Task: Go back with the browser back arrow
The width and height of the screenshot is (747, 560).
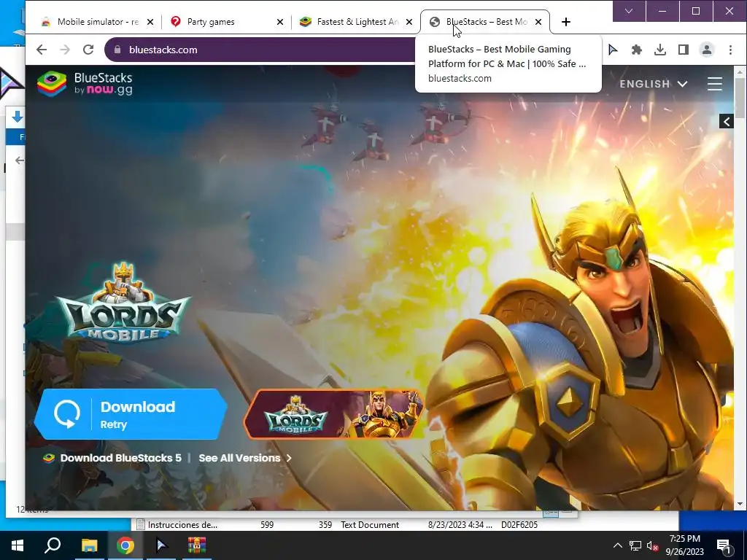Action: 42,50
